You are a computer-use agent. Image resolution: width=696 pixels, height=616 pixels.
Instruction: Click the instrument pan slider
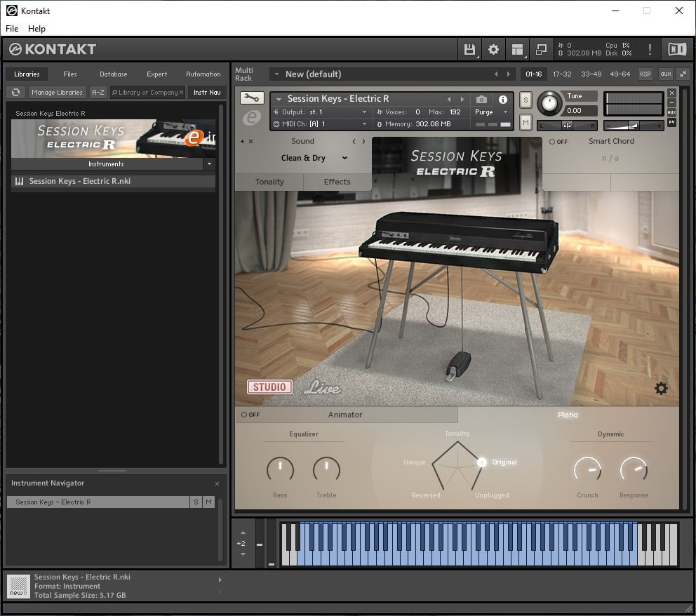(567, 126)
